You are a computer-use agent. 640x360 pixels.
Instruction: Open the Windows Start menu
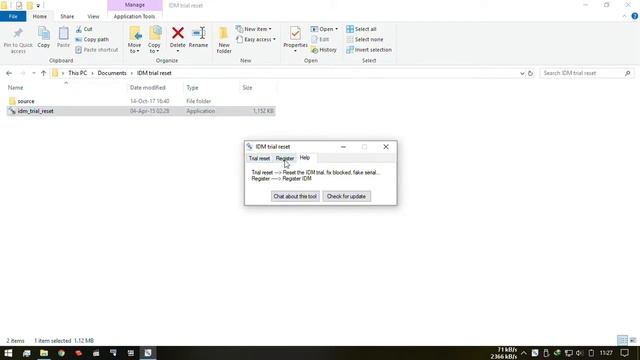(x=8, y=353)
